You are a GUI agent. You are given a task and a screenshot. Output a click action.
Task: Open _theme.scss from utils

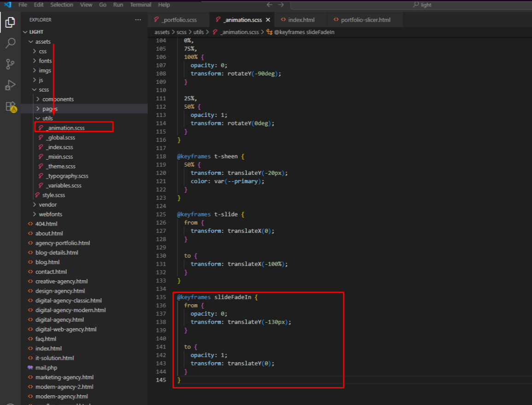coord(84,167)
